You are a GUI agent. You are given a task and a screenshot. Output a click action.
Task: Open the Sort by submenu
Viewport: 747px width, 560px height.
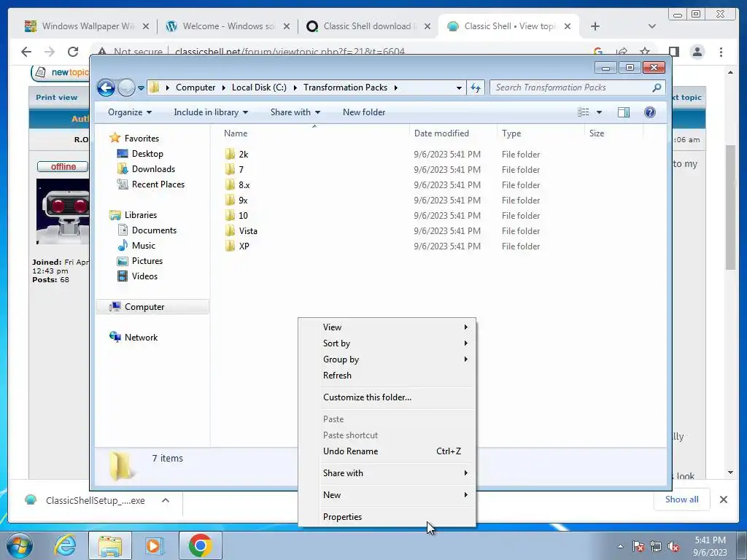387,343
